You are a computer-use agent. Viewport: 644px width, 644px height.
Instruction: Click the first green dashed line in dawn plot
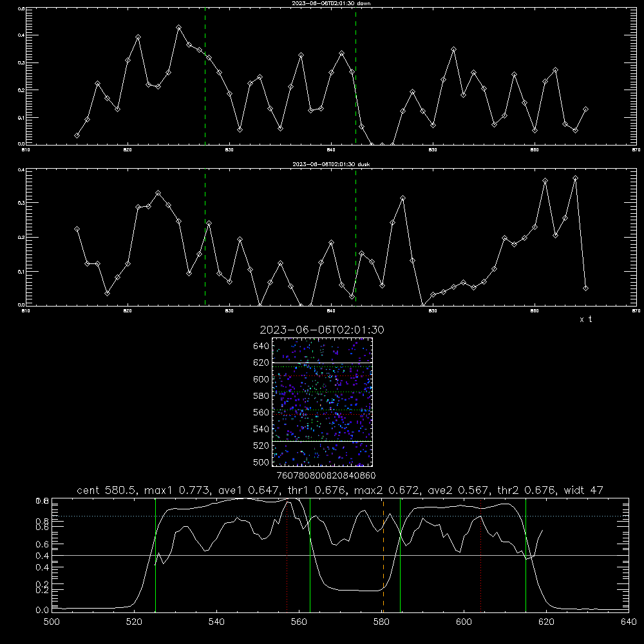pos(205,78)
